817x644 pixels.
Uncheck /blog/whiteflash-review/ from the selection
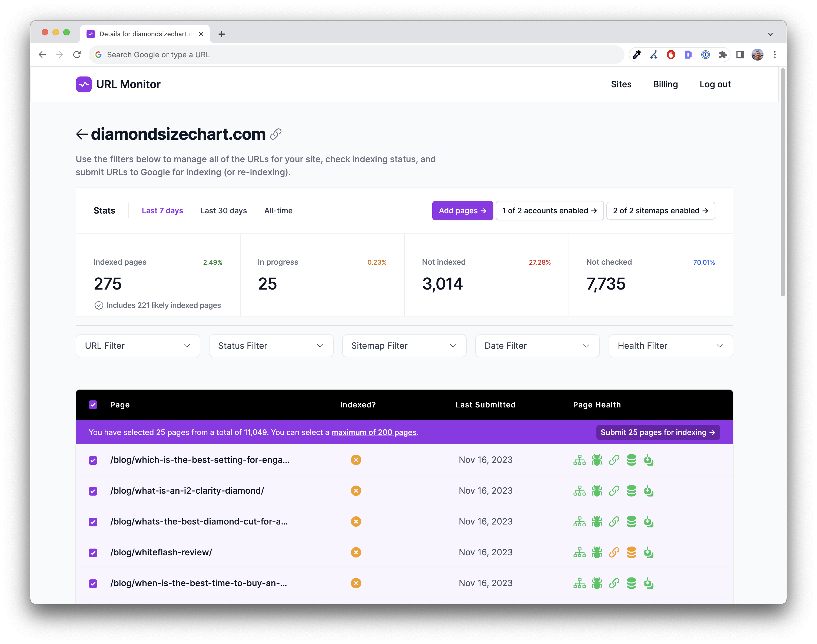coord(93,552)
